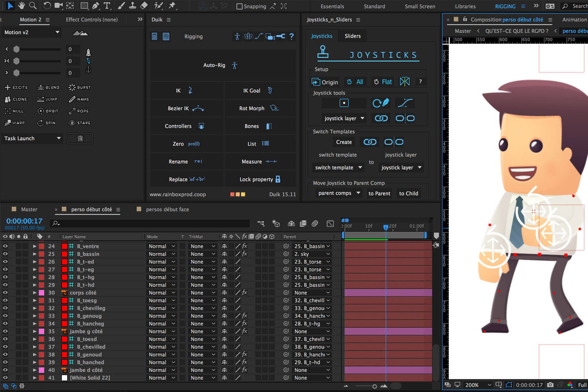Click the Switch Templates link chain icon
Viewport: 588px width, 392px height.
click(370, 142)
